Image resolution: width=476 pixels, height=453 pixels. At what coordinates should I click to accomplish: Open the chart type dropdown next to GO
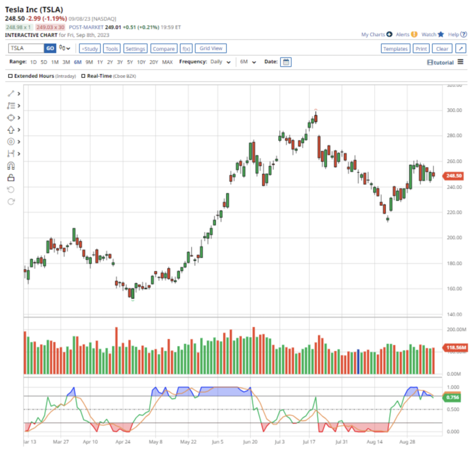point(64,48)
